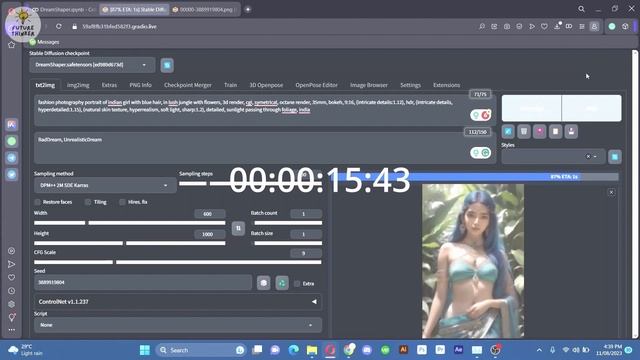Launch After Effects from the taskbar

coord(458,350)
